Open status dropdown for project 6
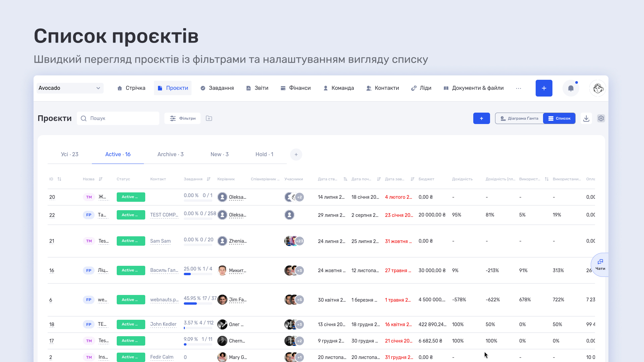Viewport: 644px width, 362px height. click(131, 300)
